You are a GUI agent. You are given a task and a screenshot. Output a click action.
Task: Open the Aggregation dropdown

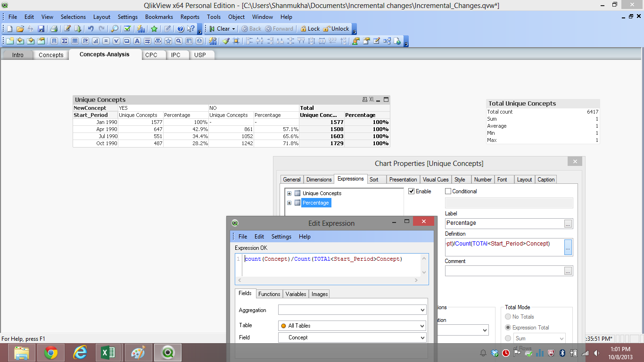(x=352, y=310)
